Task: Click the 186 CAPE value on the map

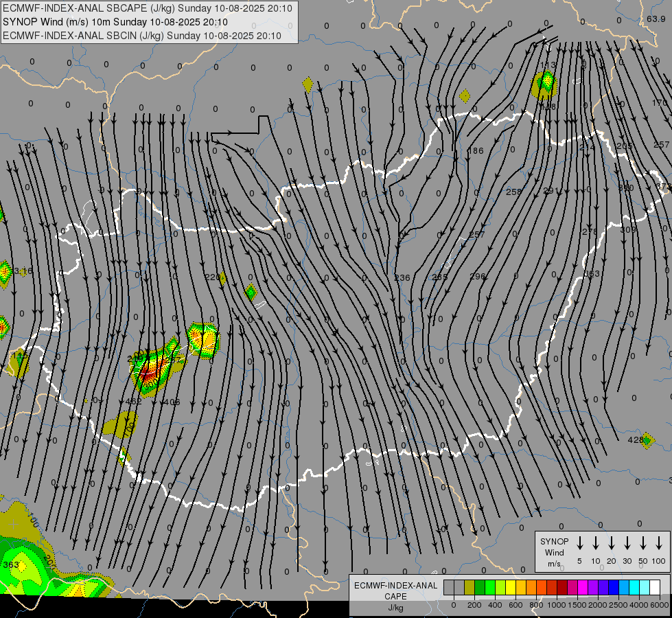Action: pos(476,151)
